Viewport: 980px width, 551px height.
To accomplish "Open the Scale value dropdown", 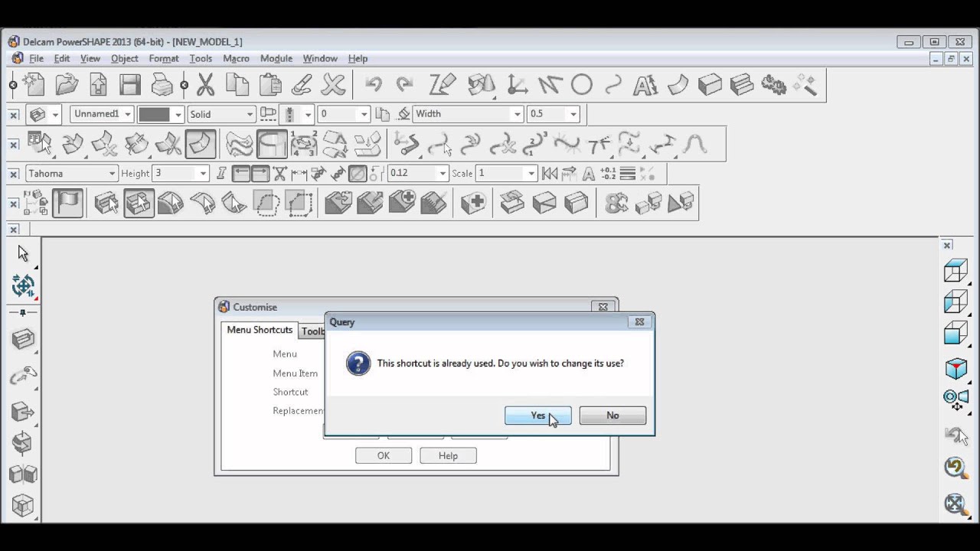I will (531, 174).
